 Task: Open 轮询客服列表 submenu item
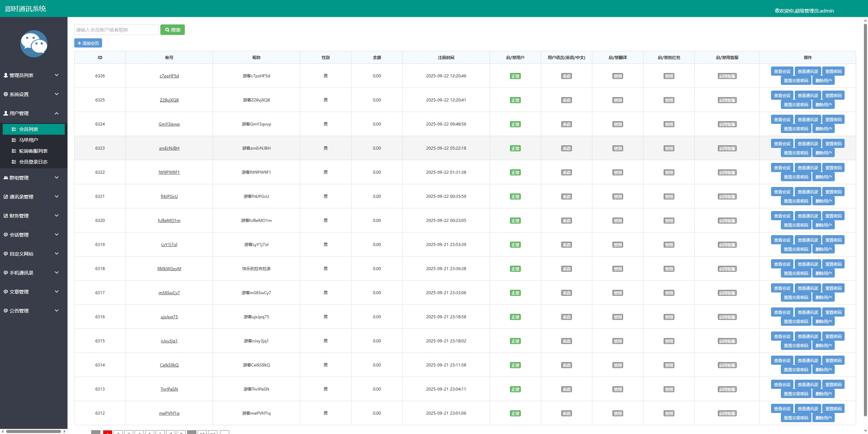tap(33, 151)
